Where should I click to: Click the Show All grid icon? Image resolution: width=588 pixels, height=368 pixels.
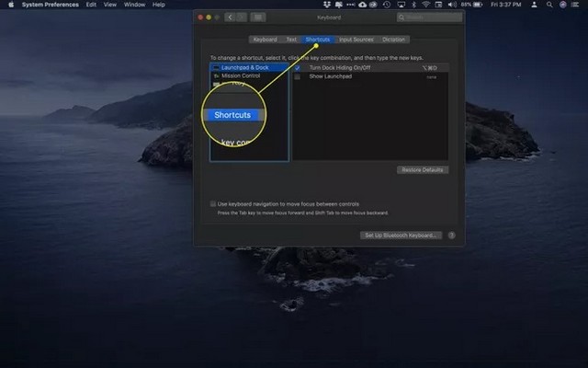(x=257, y=17)
